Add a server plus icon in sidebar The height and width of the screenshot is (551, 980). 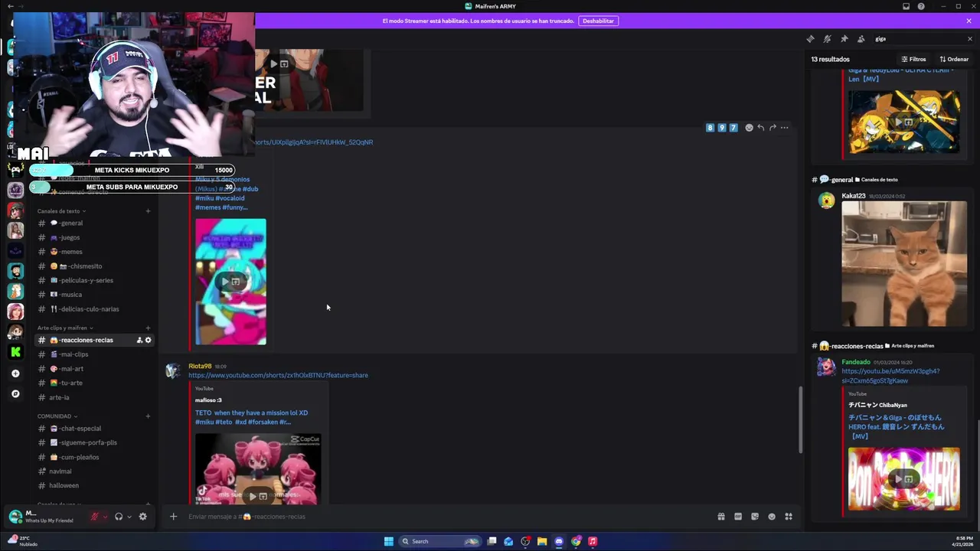point(15,373)
